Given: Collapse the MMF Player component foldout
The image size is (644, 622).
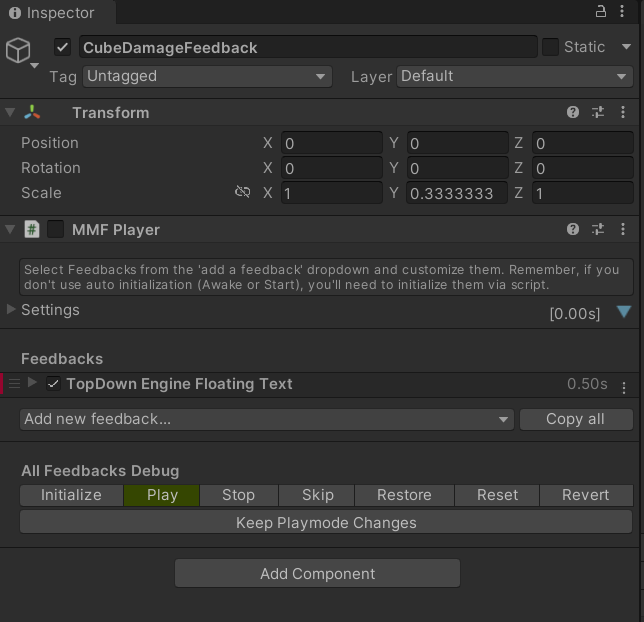Looking at the screenshot, I should pos(10,229).
